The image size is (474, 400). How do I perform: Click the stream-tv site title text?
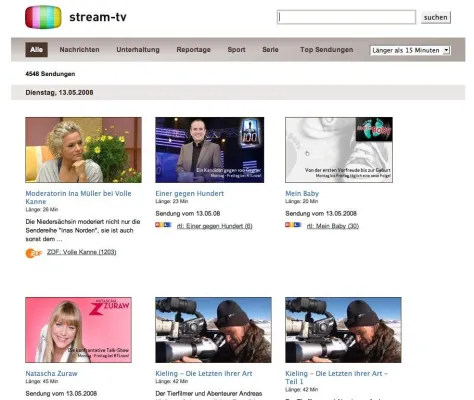pos(98,17)
